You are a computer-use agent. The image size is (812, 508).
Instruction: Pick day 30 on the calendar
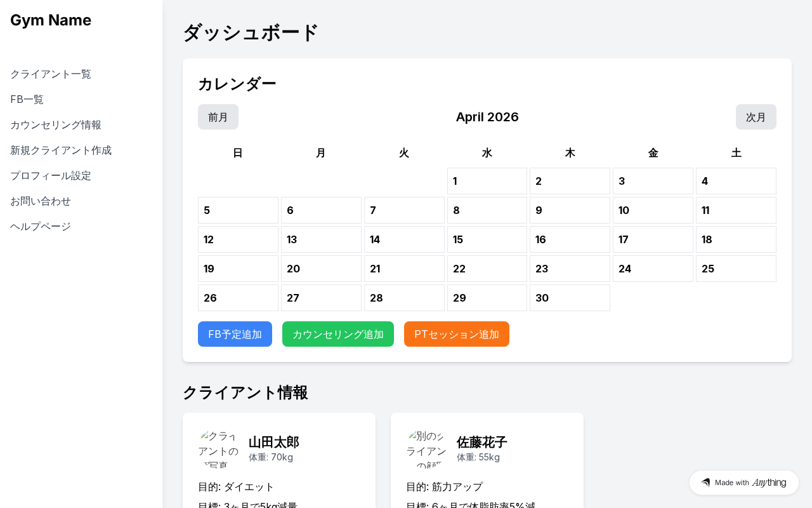coord(570,298)
